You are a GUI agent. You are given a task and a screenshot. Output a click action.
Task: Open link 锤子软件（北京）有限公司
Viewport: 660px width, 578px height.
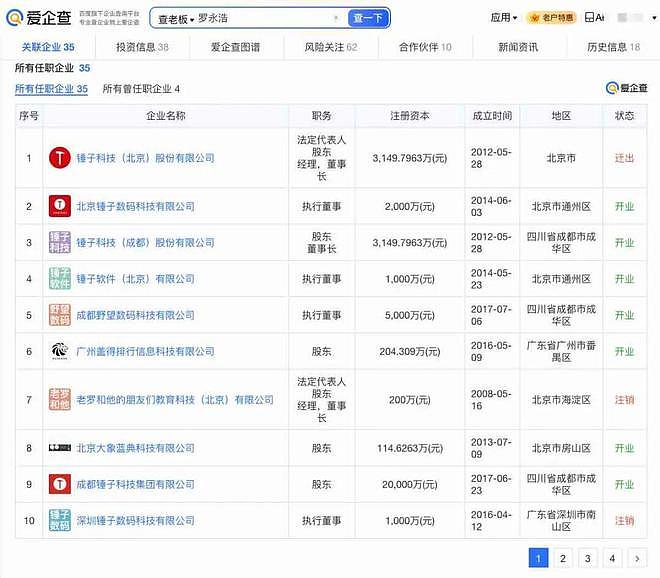136,279
